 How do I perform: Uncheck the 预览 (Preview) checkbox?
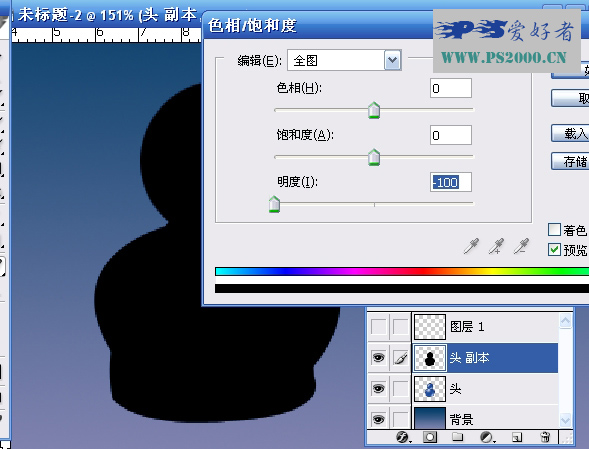[554, 249]
